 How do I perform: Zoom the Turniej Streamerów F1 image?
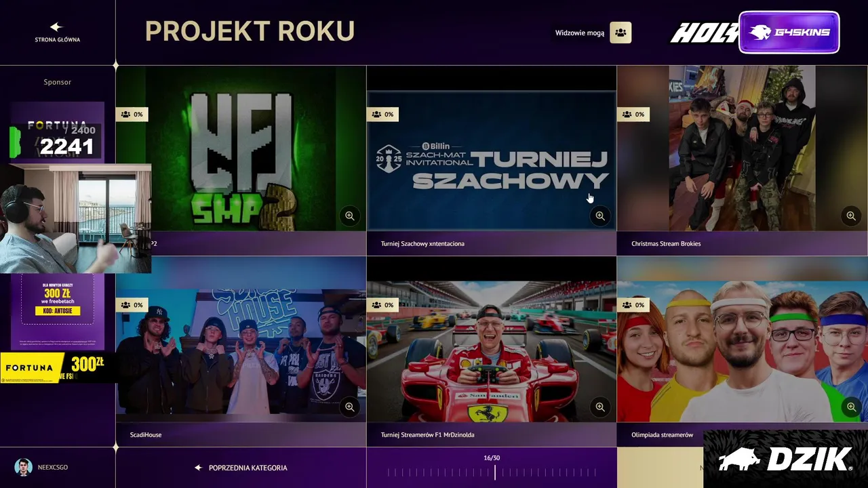pyautogui.click(x=600, y=407)
